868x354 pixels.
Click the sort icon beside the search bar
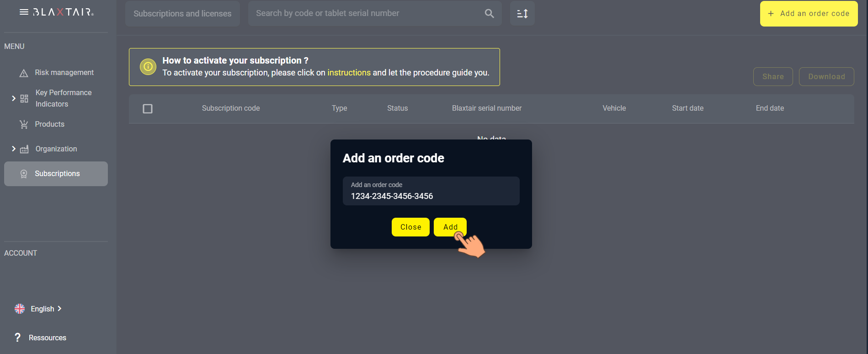point(522,13)
